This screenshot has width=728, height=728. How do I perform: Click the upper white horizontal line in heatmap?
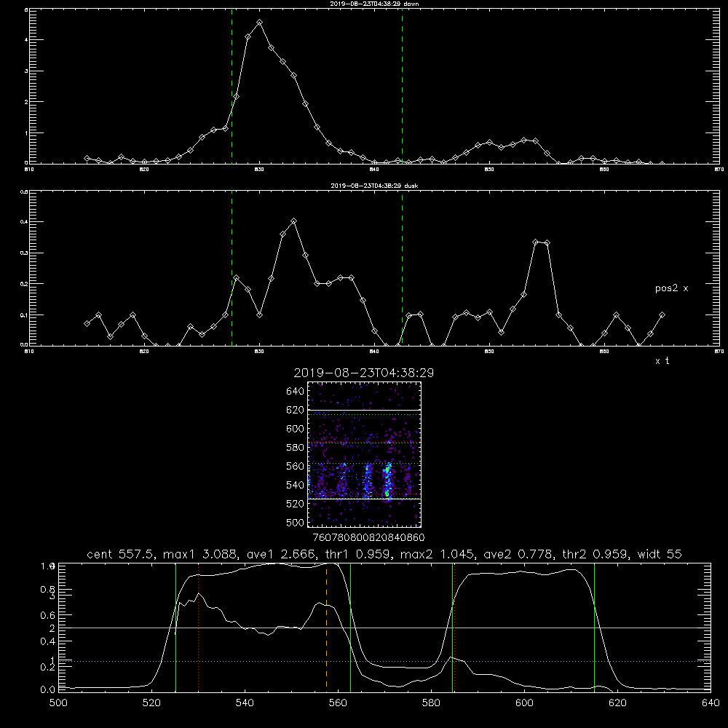tap(364, 410)
